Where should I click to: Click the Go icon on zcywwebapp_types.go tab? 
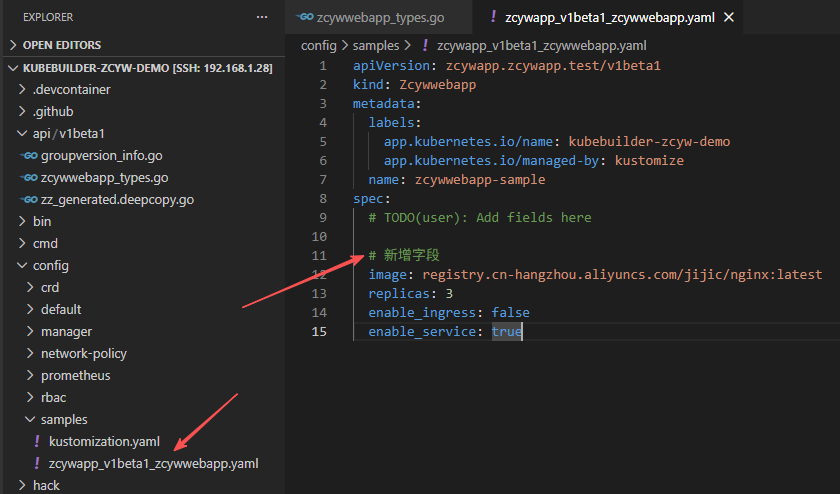point(306,18)
